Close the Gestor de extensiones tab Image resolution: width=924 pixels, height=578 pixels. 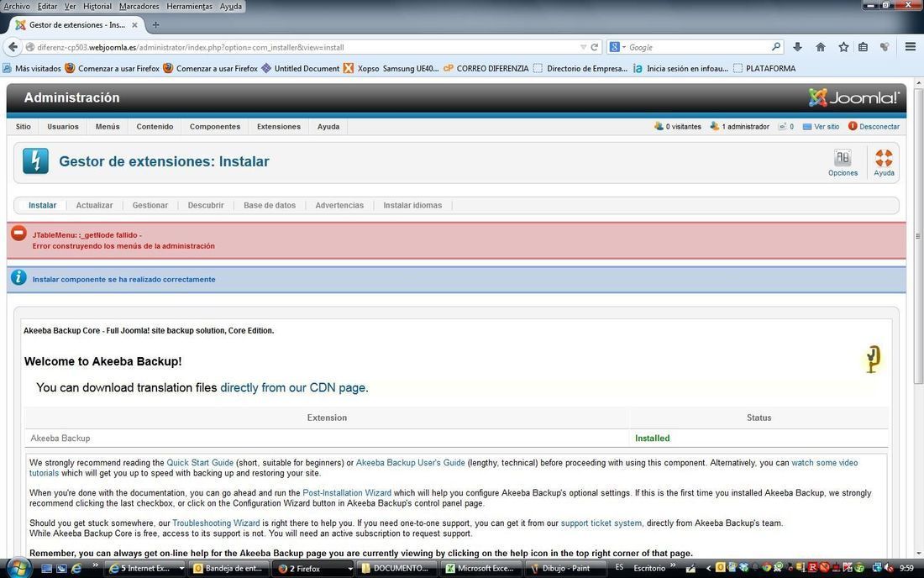(134, 24)
